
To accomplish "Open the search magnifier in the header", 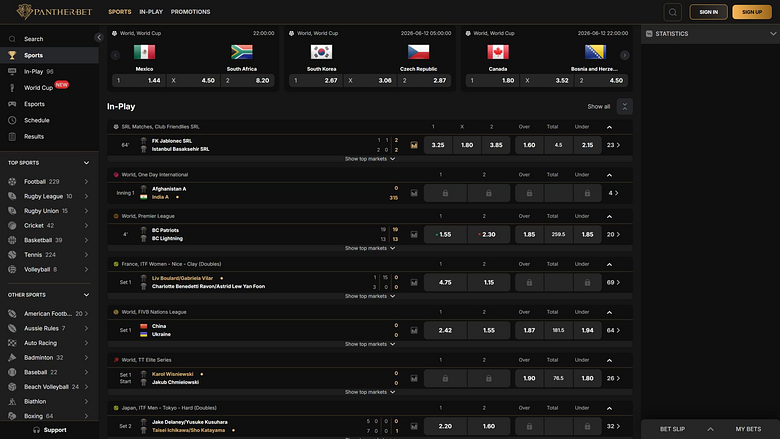I will (x=673, y=12).
